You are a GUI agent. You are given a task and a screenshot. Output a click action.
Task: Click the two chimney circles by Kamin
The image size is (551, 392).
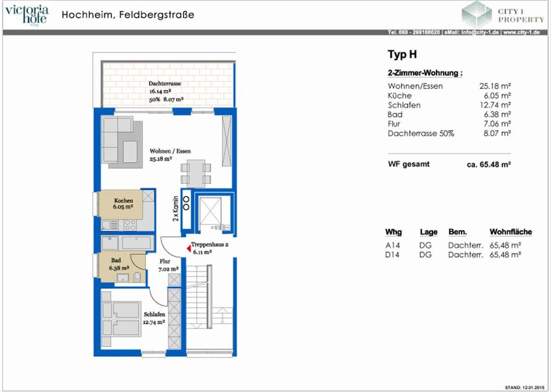tap(187, 203)
